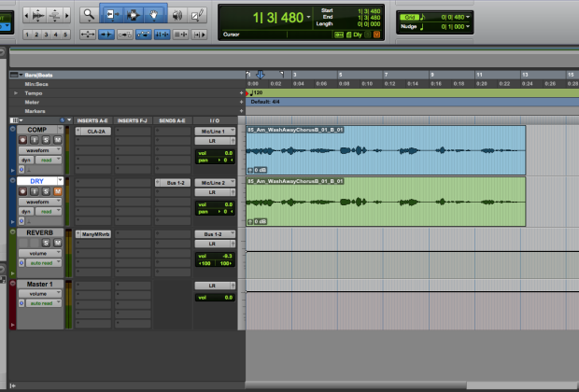
Task: Open the CLA-2A insert plugin
Action: (x=93, y=132)
